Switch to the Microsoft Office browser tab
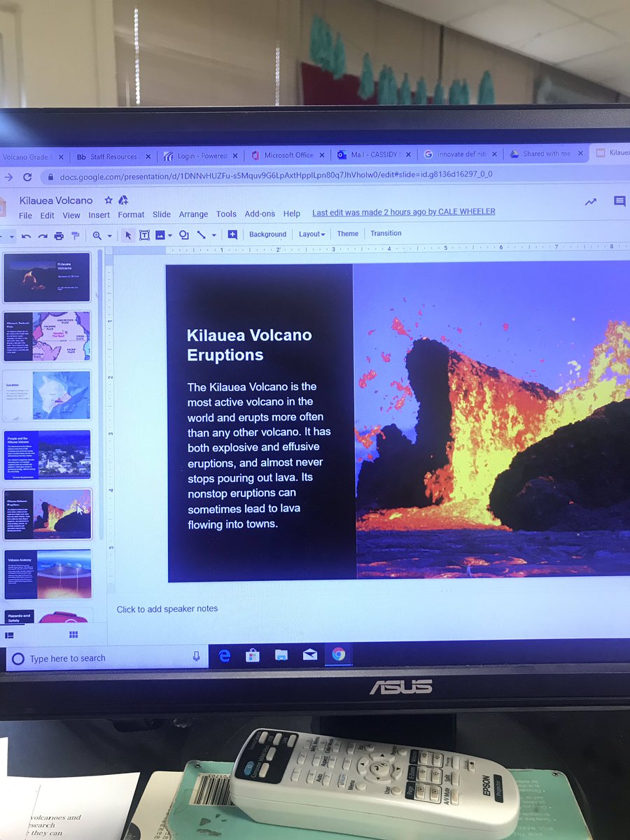 tap(288, 155)
